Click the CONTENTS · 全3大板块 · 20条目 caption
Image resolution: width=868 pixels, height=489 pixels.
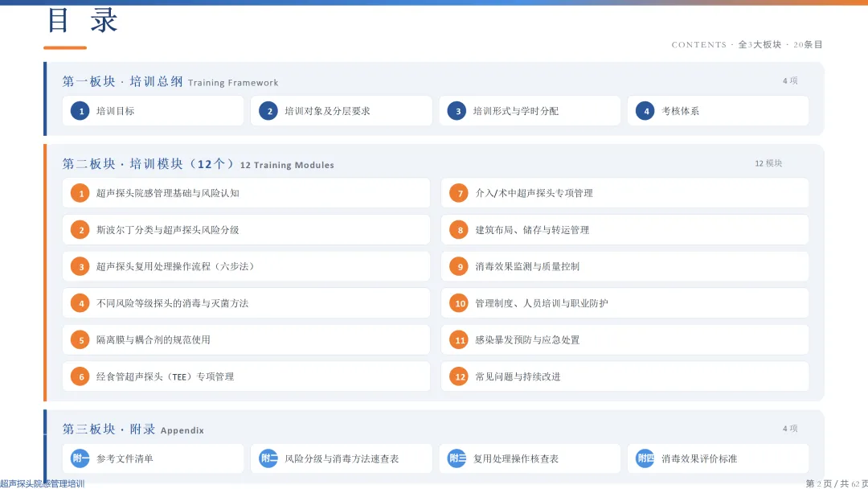747,45
